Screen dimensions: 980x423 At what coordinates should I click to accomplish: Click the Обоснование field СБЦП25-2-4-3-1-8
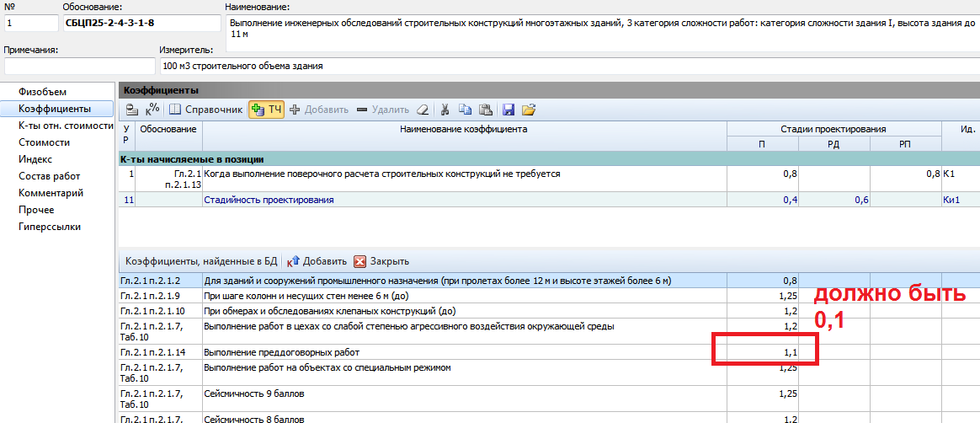click(142, 23)
